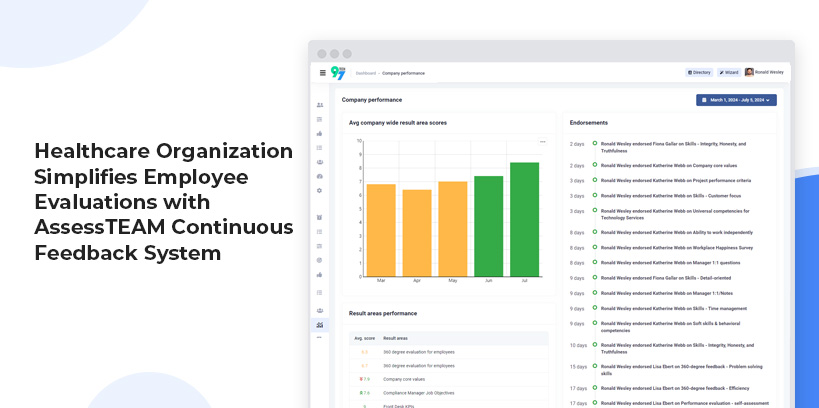
Task: Click the Avg company wide result area scores heading
Action: coord(398,123)
